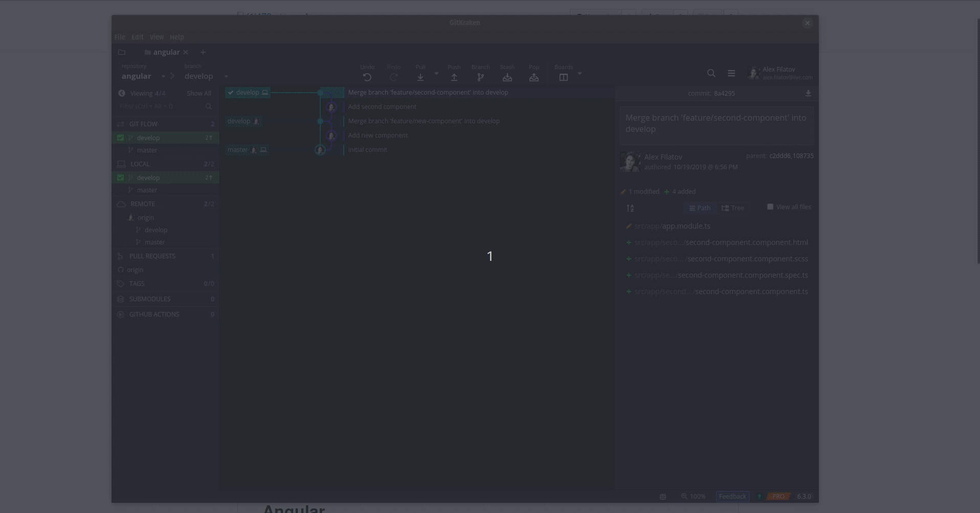Click the checked-out develop label in graph
980x513 pixels.
248,93
